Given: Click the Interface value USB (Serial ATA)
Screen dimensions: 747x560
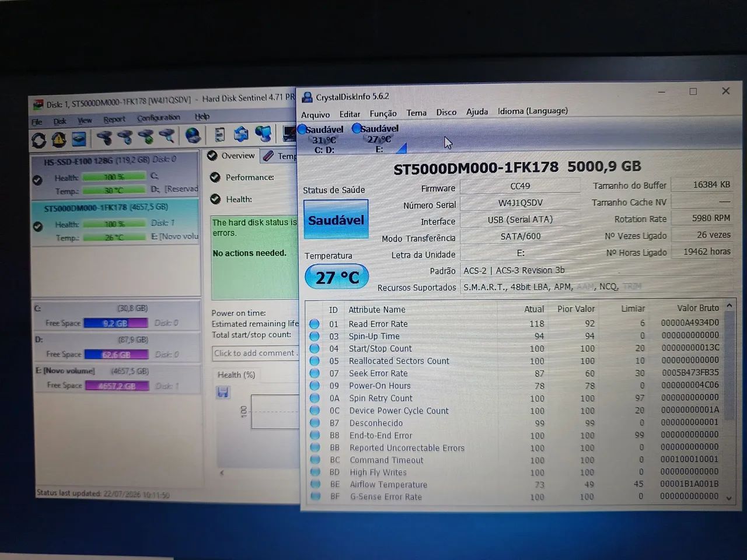Looking at the screenshot, I should coord(520,219).
